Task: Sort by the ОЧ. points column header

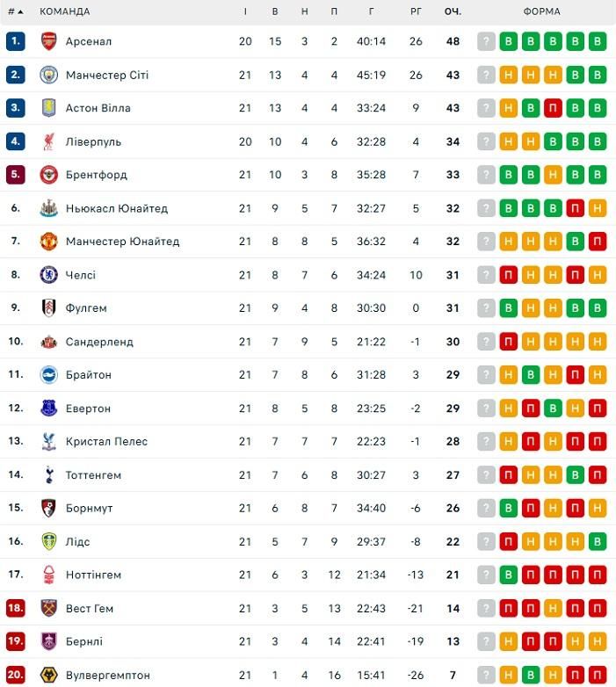Action: click(x=453, y=12)
